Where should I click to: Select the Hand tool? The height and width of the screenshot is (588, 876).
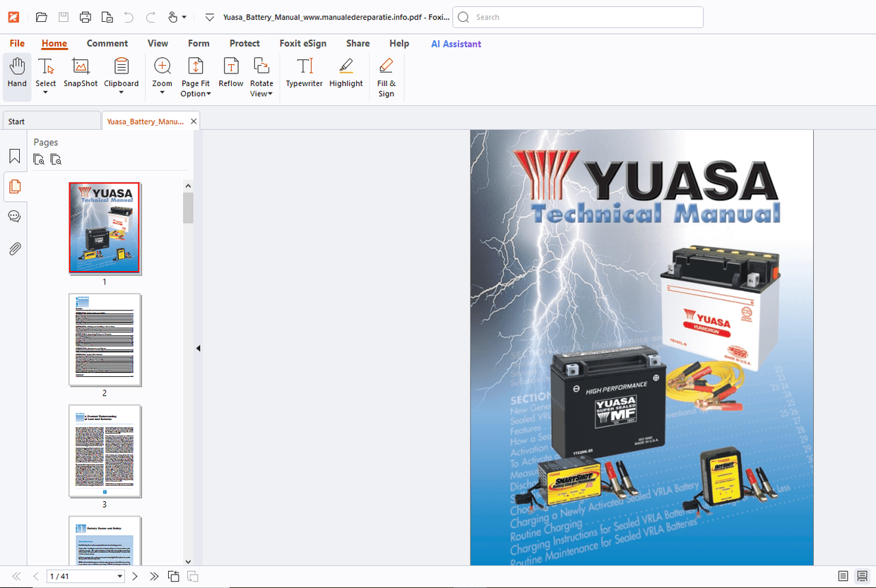16,76
